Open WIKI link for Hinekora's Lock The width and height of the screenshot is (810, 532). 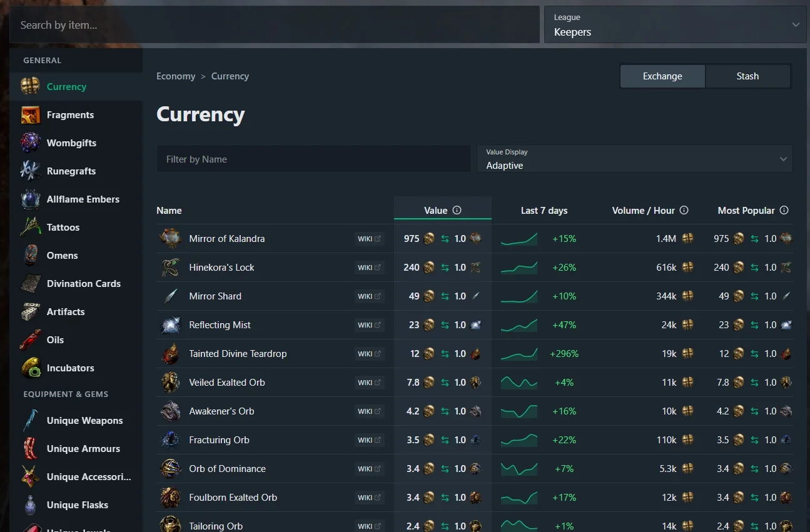click(368, 268)
